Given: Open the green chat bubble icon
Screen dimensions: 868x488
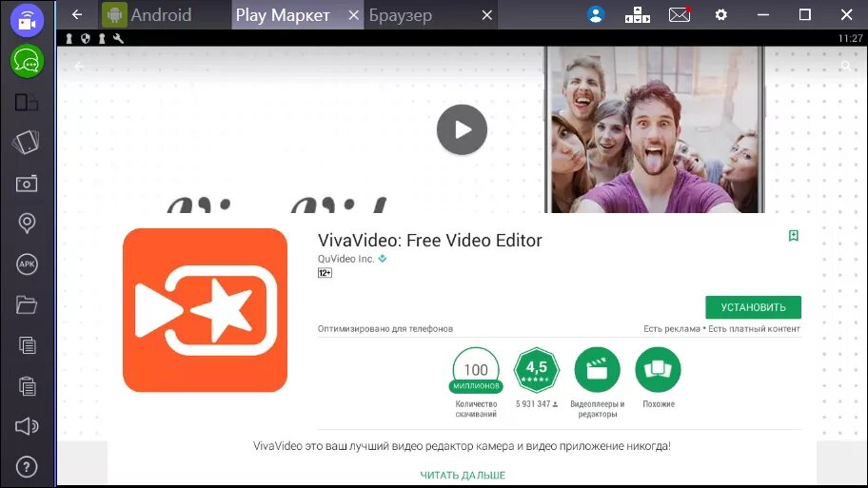Looking at the screenshot, I should click(27, 62).
